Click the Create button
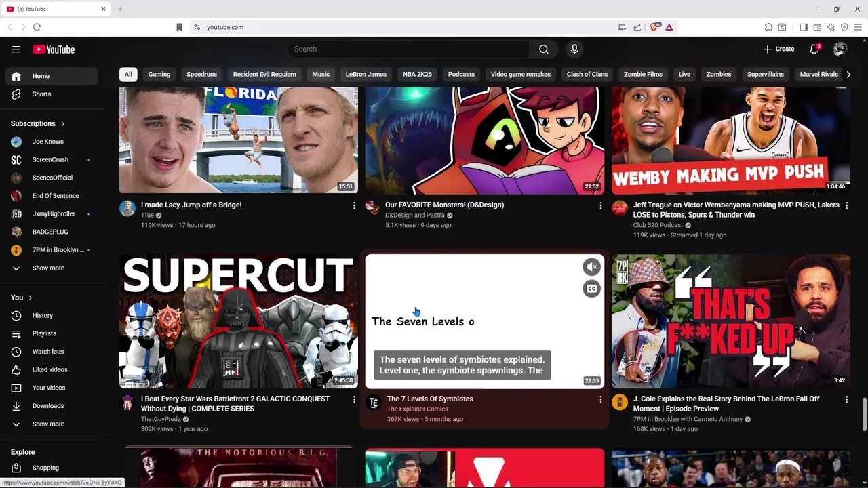 (x=778, y=49)
